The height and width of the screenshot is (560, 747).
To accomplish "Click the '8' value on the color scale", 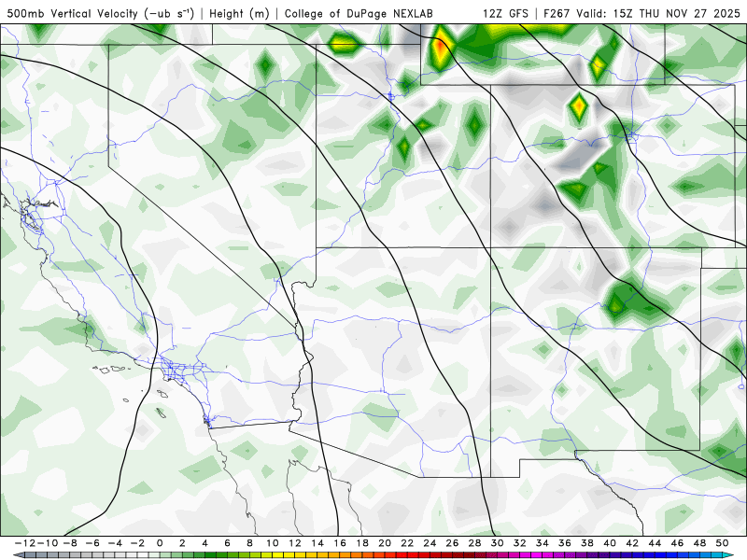I will pyautogui.click(x=249, y=543).
